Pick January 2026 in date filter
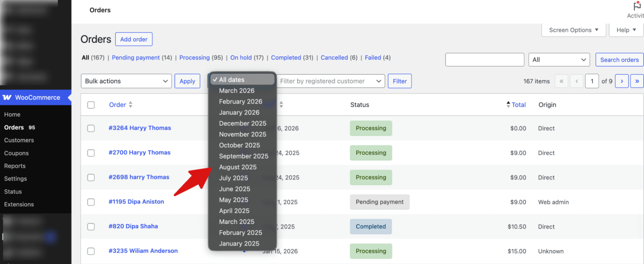The width and height of the screenshot is (644, 264). point(239,112)
